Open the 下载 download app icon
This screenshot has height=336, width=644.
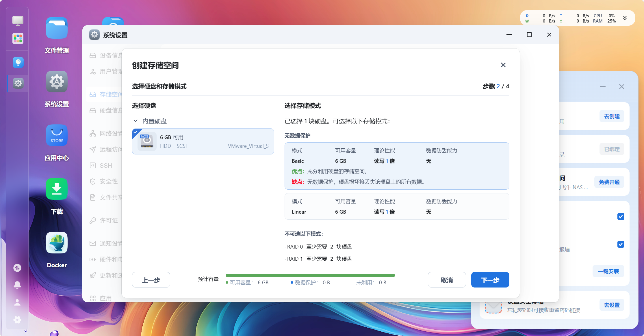coord(57,189)
